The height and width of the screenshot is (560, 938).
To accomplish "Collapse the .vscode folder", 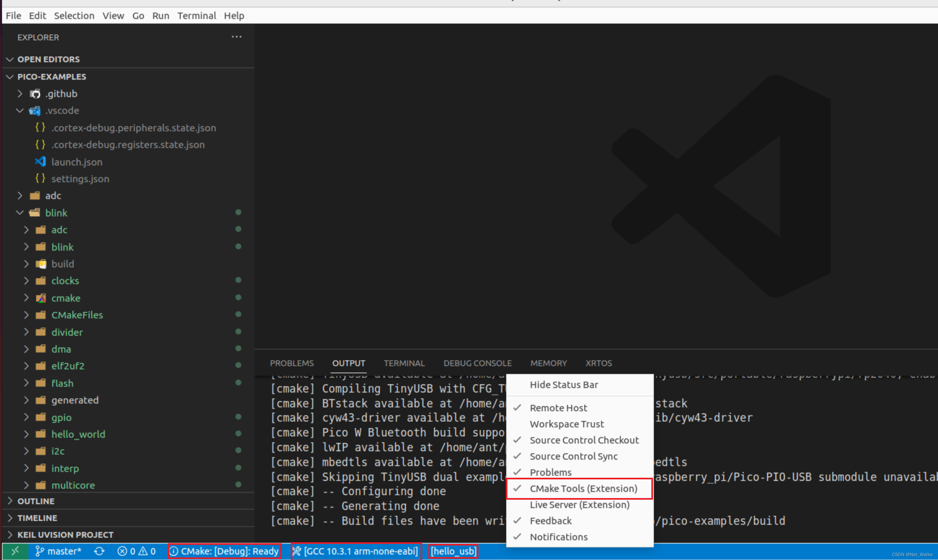I will coord(20,111).
